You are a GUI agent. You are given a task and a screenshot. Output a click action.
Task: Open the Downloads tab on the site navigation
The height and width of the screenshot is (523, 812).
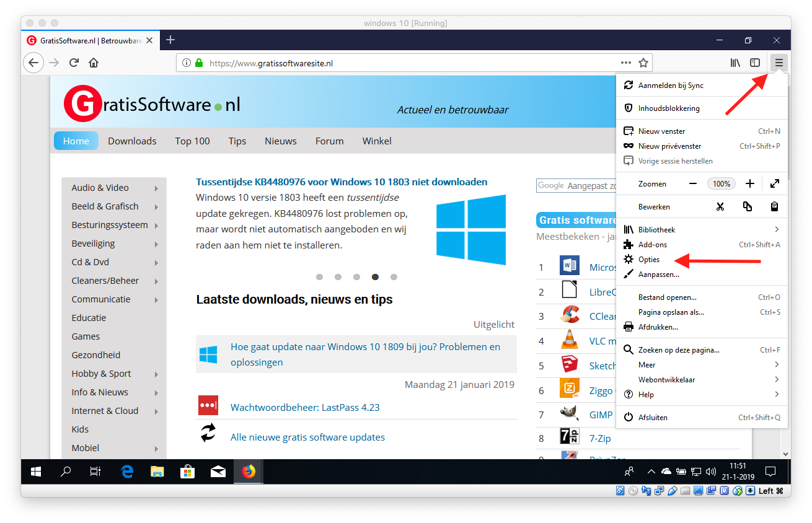pos(132,141)
